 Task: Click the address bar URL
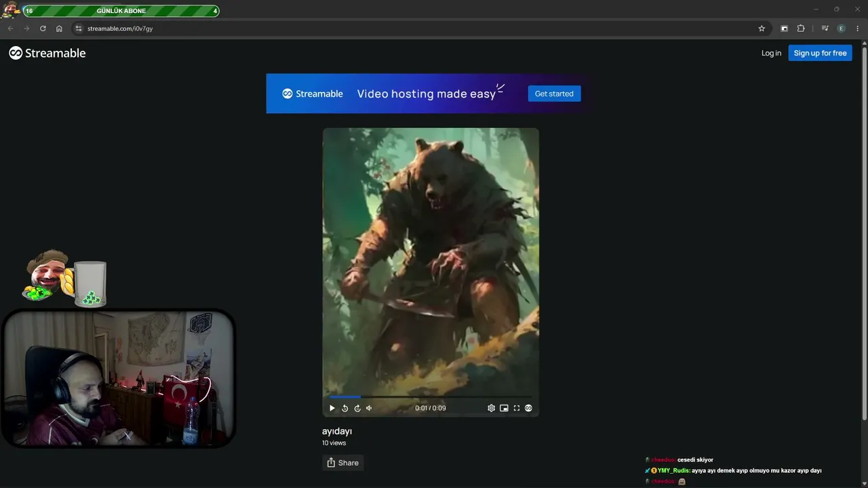120,28
